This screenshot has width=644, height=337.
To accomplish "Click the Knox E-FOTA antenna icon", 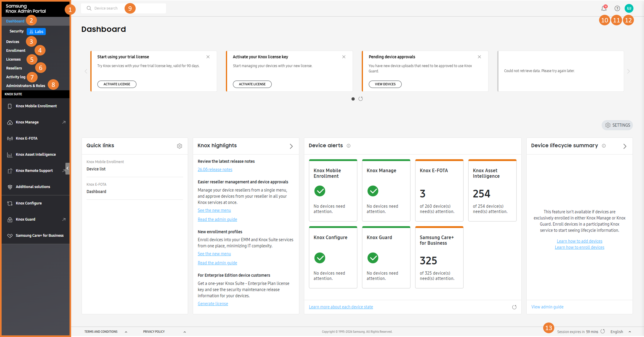I will (x=10, y=138).
